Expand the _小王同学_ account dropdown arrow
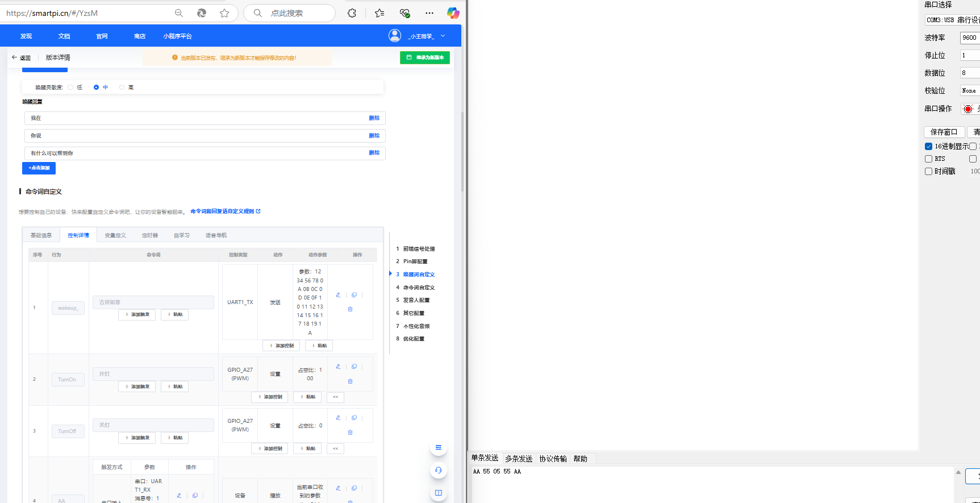Screen dimensions: 980x503 (x=443, y=36)
